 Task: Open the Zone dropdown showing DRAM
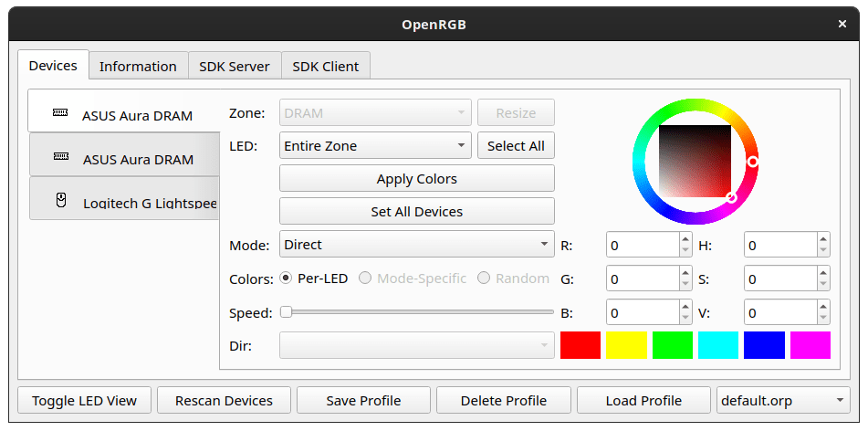pyautogui.click(x=375, y=112)
